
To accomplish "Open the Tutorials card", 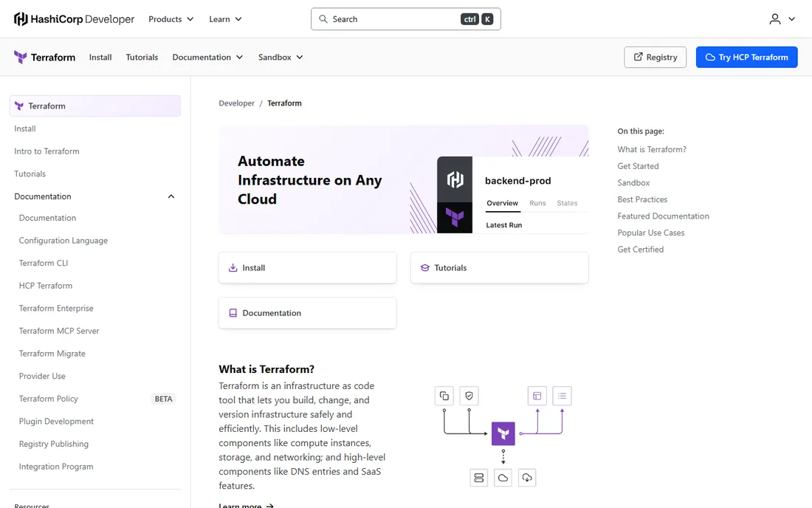I will coord(499,268).
